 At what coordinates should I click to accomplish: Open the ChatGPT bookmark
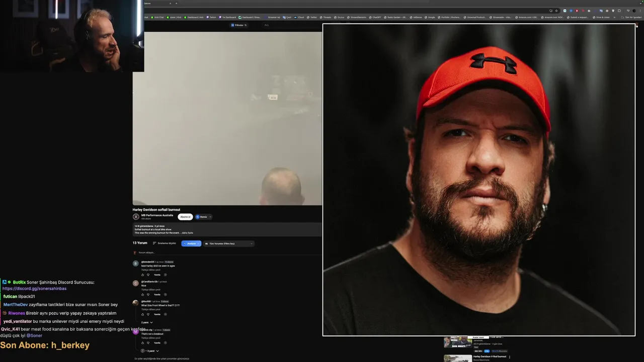[374, 17]
